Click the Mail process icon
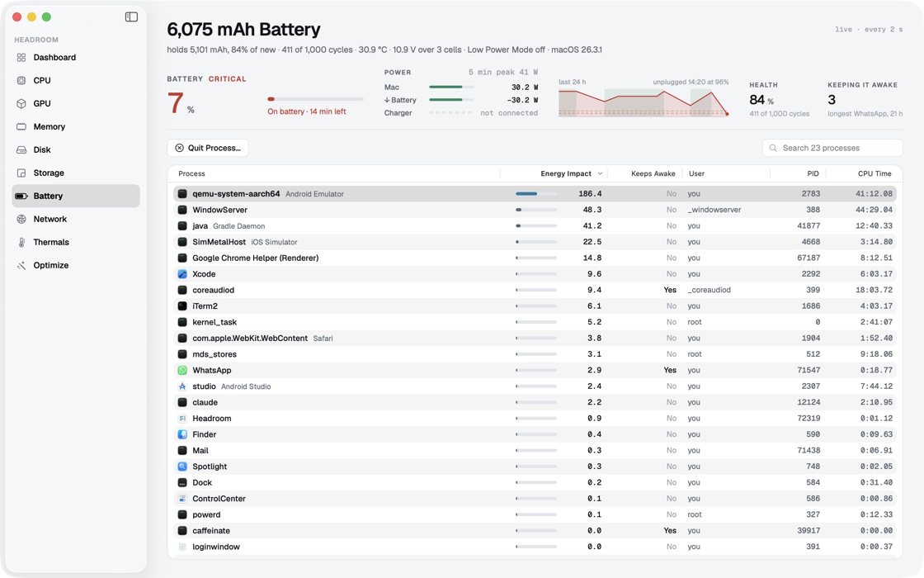The height and width of the screenshot is (578, 924). tap(182, 451)
